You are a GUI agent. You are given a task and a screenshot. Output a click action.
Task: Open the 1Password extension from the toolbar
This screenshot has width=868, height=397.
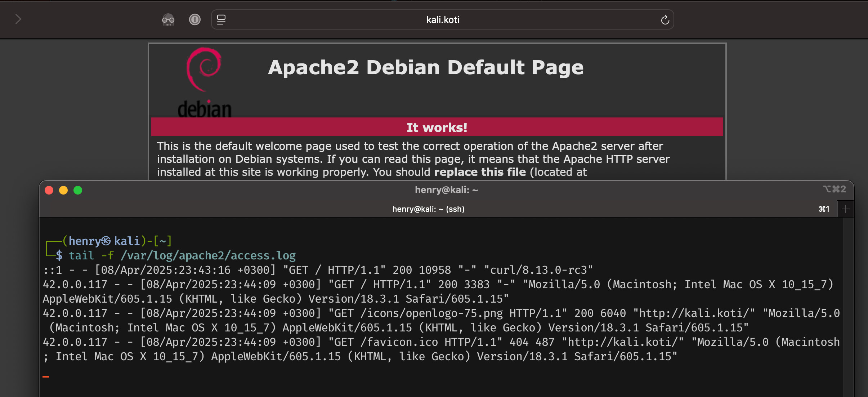[195, 19]
